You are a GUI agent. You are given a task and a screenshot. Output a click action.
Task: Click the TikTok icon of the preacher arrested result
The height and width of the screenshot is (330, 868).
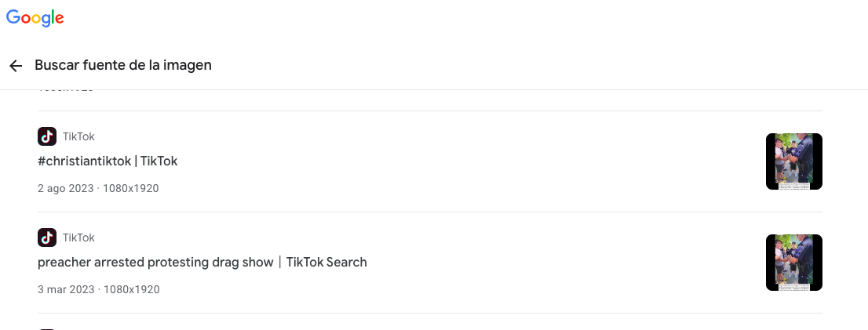click(x=47, y=238)
